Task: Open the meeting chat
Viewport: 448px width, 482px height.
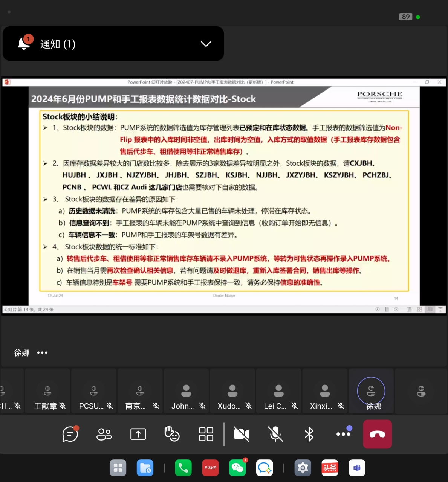Action: click(x=70, y=434)
